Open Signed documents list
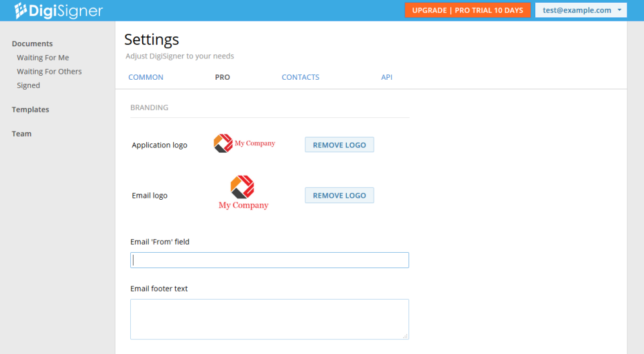The image size is (644, 354). point(28,85)
